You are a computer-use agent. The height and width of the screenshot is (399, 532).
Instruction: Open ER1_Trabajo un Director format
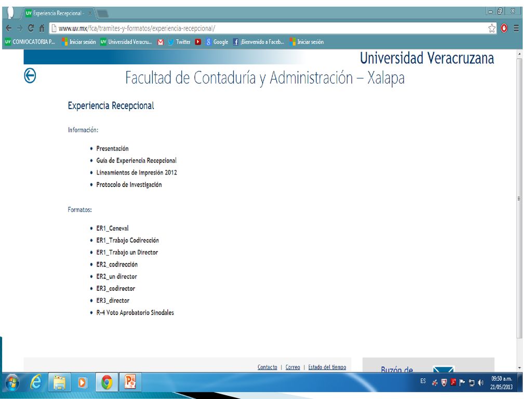127,252
